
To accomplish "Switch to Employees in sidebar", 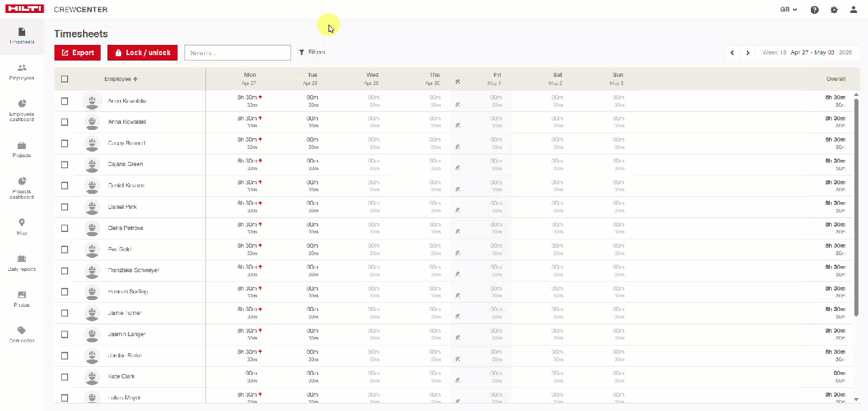I will pos(22,71).
